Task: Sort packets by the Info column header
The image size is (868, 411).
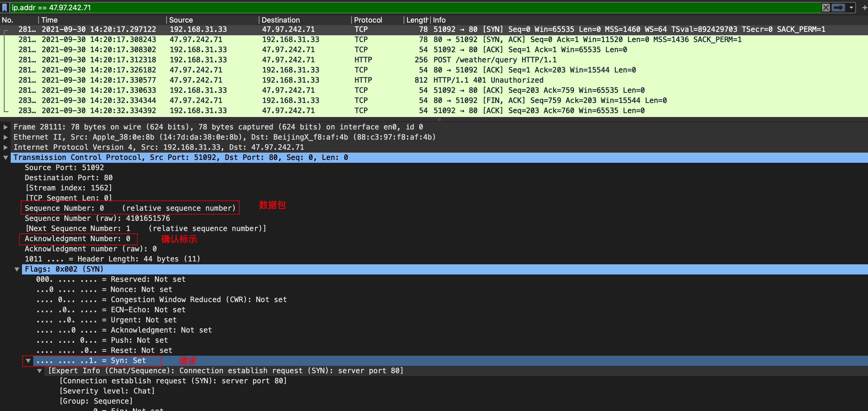Action: 649,20
